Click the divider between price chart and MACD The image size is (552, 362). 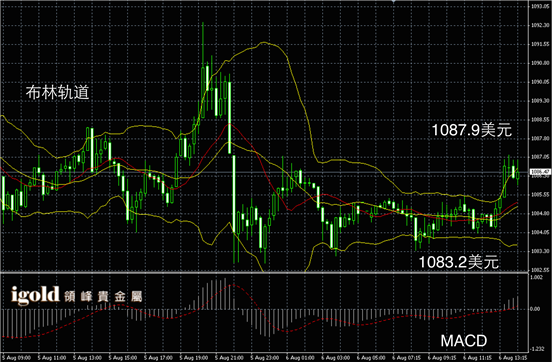(x=264, y=272)
